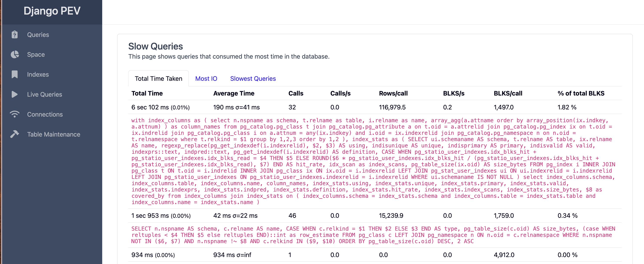Click the % of total BLKS header
The image size is (644, 264).
[x=581, y=93]
